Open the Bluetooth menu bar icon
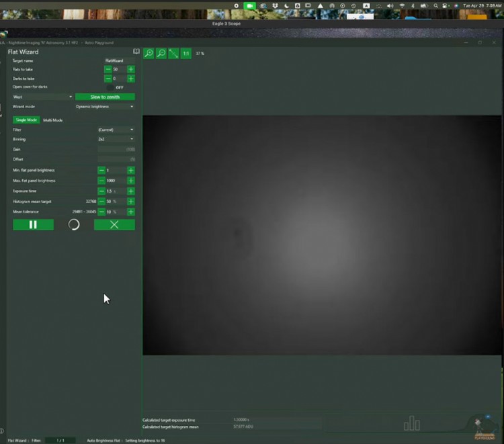Viewport: 504px width, 444px height. (x=413, y=6)
